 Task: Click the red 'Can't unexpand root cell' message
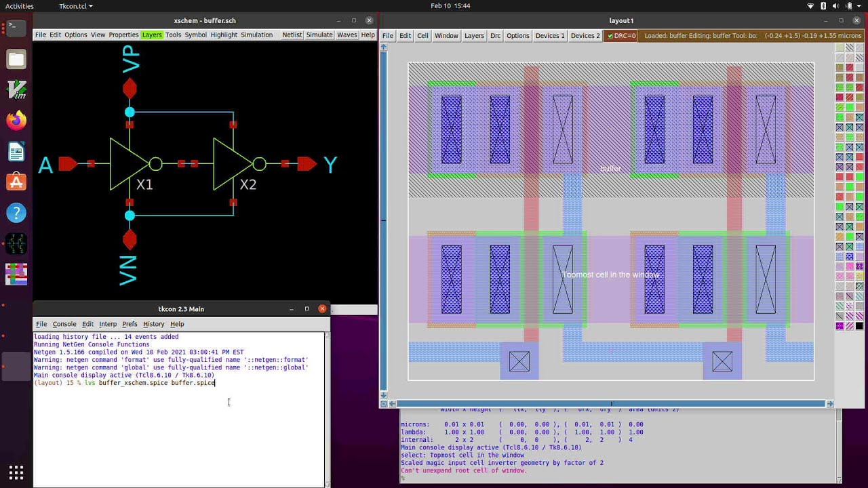pyautogui.click(x=464, y=470)
